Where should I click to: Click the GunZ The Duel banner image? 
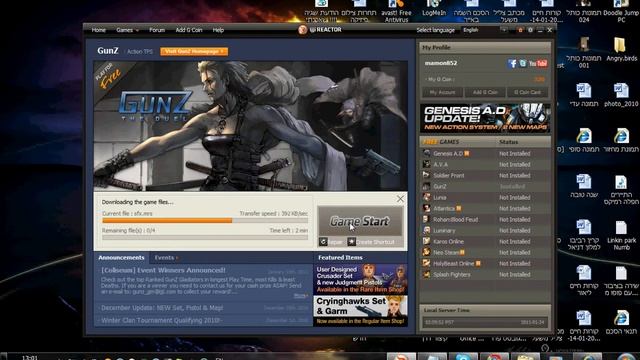pos(250,126)
